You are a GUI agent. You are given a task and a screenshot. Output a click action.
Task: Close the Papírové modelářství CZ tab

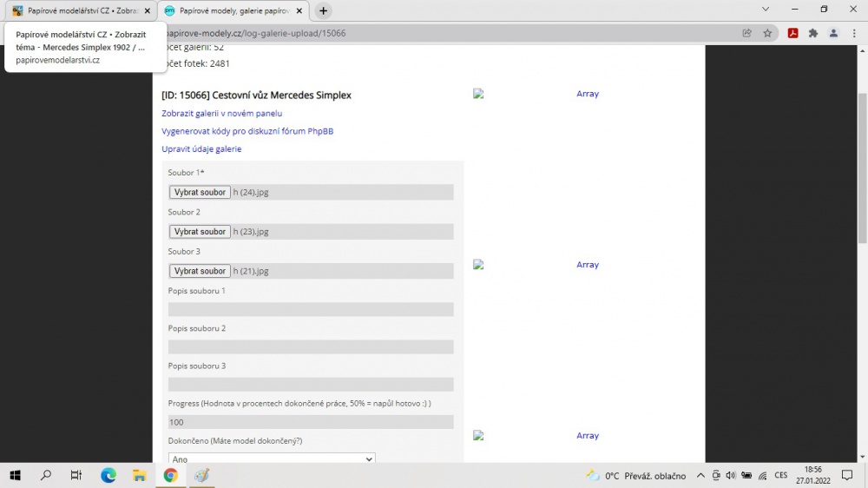point(148,10)
